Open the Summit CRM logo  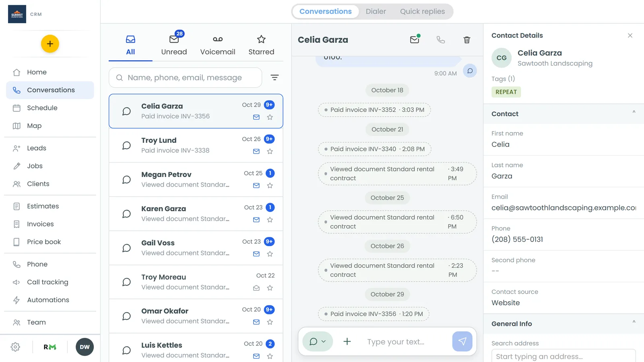(17, 14)
